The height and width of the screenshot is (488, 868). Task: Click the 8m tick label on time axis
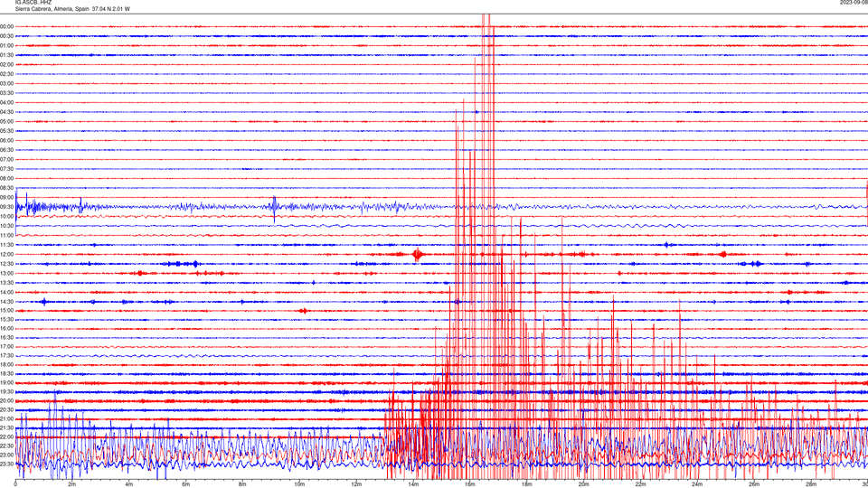coord(242,484)
